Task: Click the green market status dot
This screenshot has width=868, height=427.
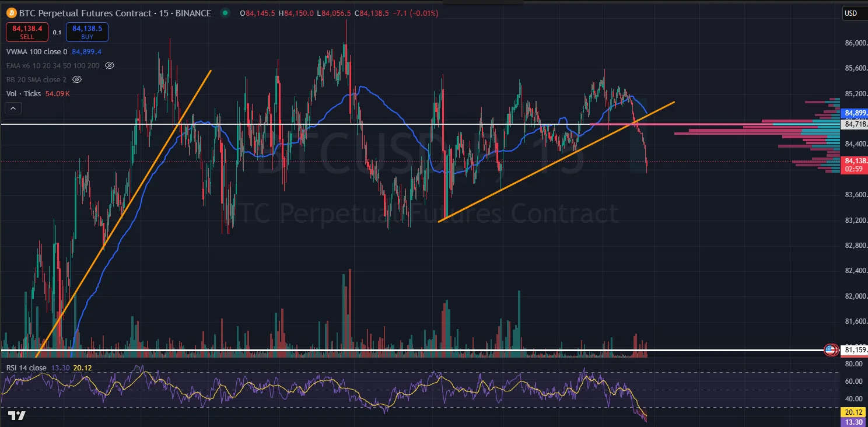Action: click(x=225, y=13)
